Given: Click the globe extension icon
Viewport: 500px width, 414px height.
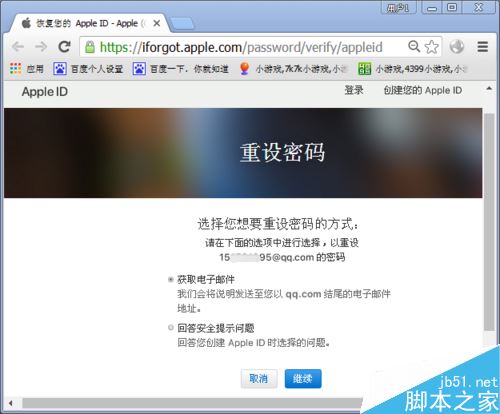Looking at the screenshot, I should click(x=457, y=47).
